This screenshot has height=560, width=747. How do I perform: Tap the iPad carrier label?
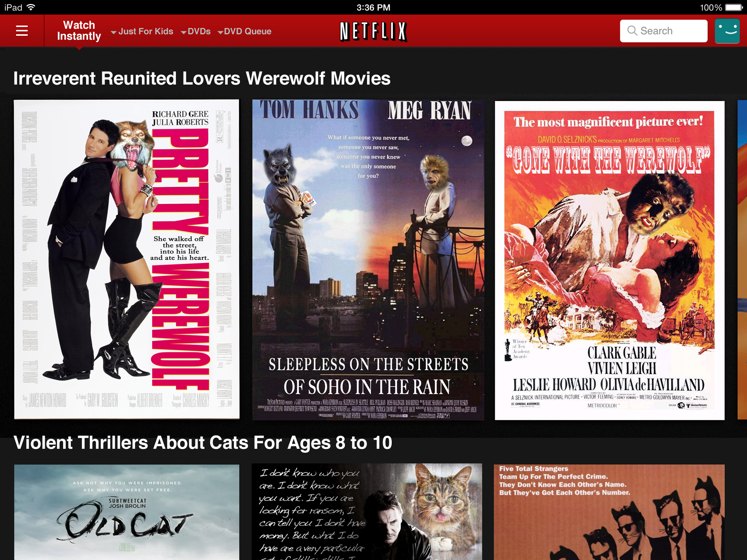tap(13, 7)
